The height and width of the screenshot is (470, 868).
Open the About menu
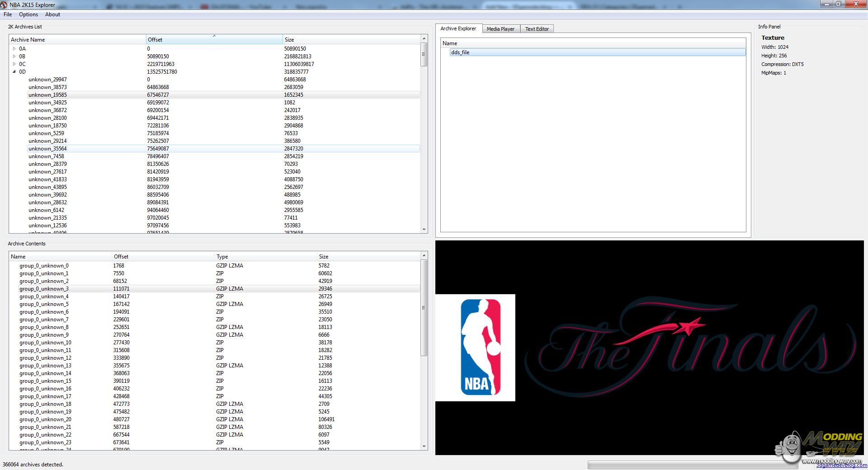coord(52,14)
